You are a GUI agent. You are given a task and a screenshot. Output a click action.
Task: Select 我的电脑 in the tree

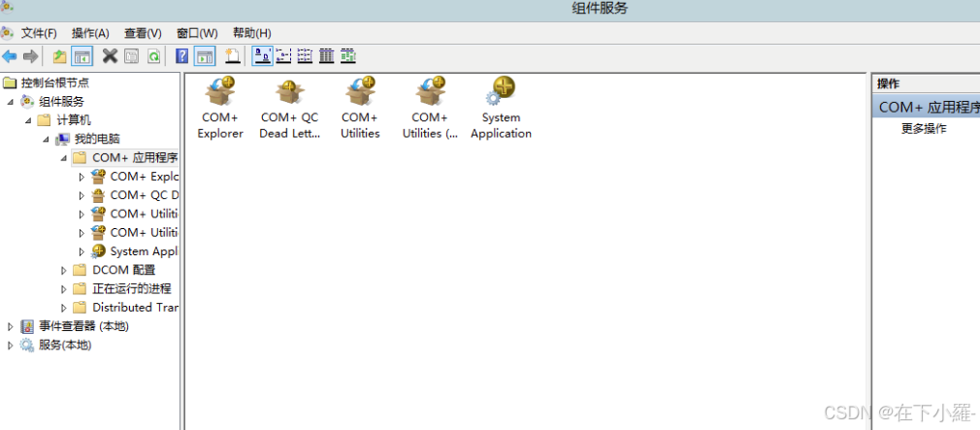tap(97, 139)
